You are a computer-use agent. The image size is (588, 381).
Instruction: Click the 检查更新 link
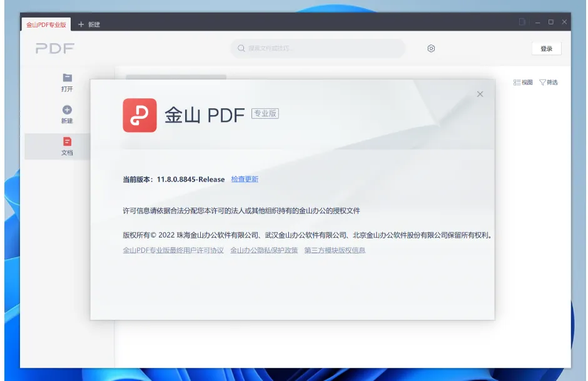245,180
